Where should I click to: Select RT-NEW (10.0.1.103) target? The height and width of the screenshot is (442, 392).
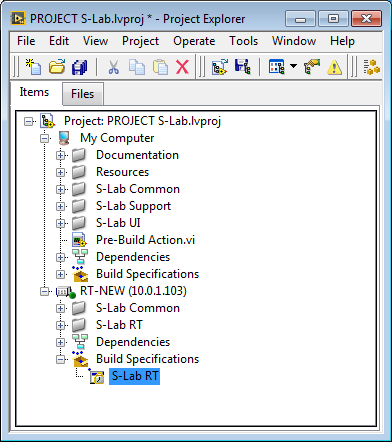tap(133, 291)
